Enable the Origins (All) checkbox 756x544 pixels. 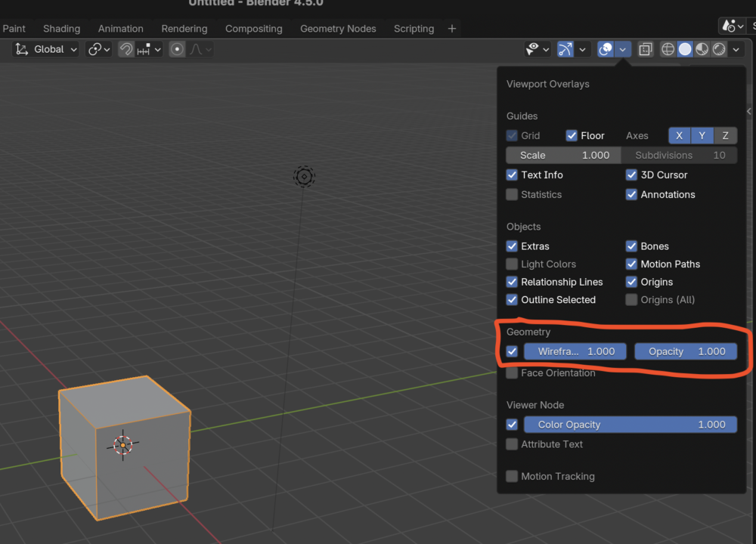coord(631,300)
